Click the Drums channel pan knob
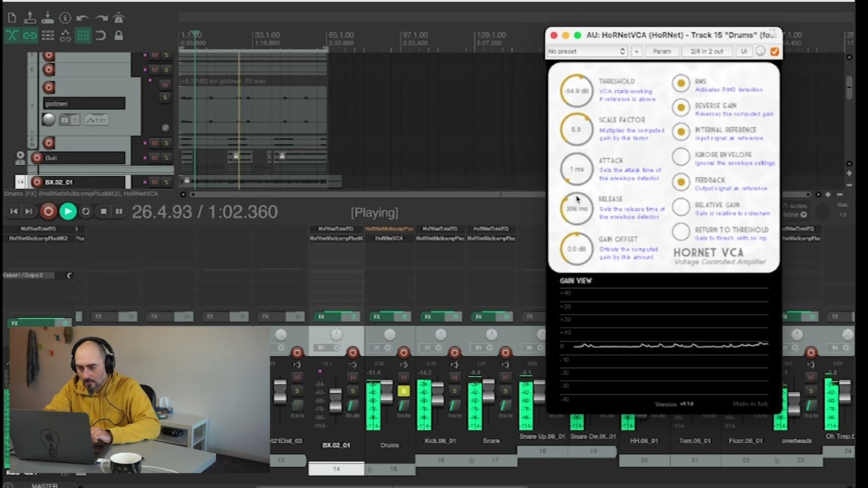 (x=389, y=335)
